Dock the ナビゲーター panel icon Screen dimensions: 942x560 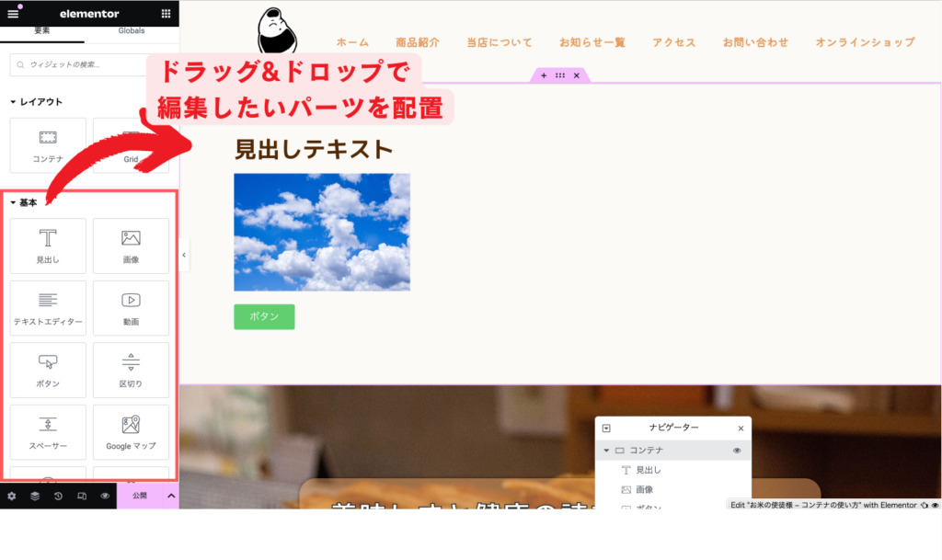pyautogui.click(x=606, y=429)
